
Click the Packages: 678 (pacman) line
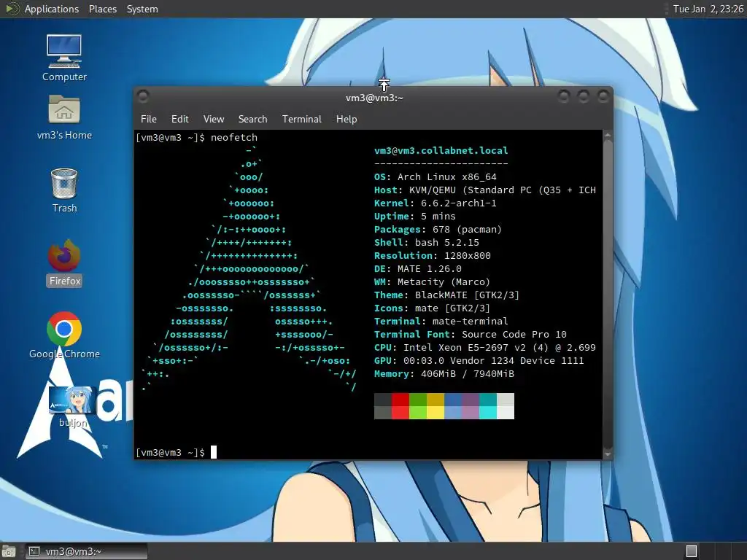pyautogui.click(x=438, y=230)
